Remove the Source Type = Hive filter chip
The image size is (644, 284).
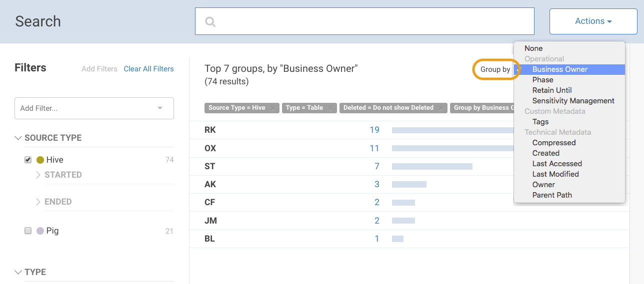(x=272, y=108)
